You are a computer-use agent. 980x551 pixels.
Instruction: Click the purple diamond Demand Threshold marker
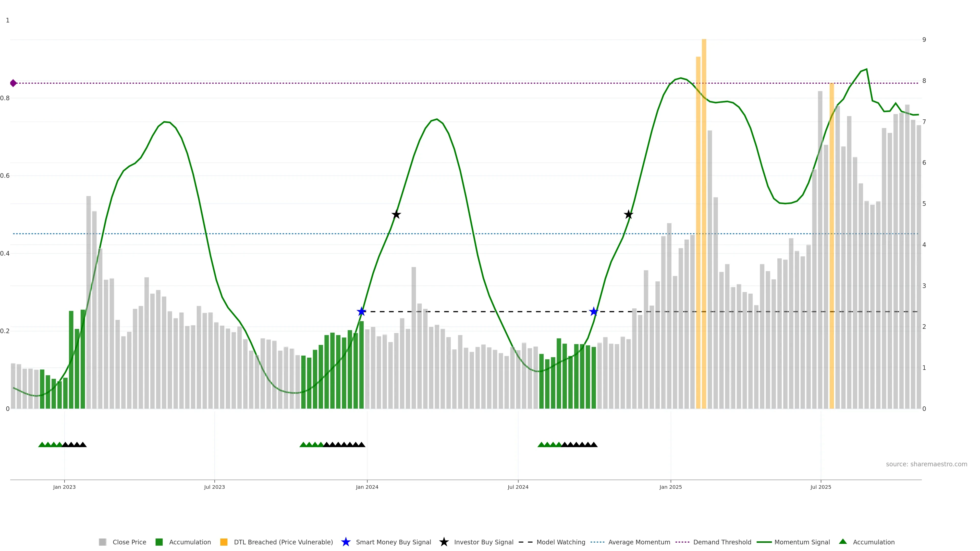coord(13,83)
